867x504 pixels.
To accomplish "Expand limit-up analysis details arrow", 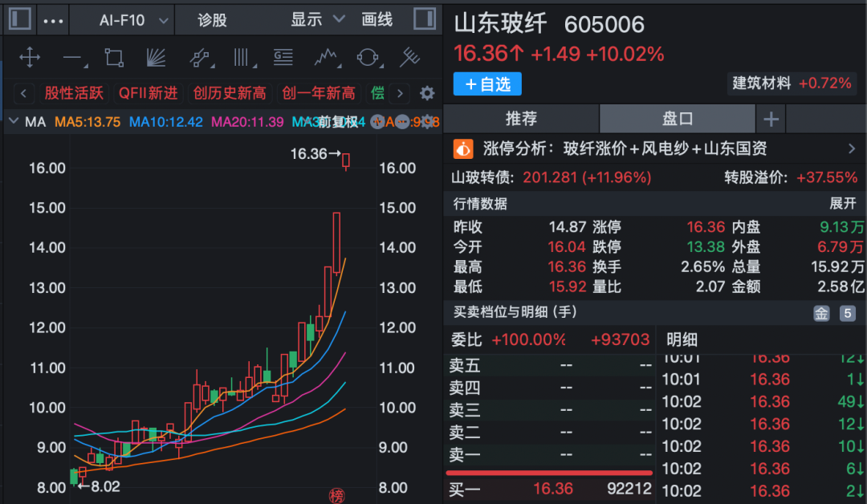I will 852,148.
